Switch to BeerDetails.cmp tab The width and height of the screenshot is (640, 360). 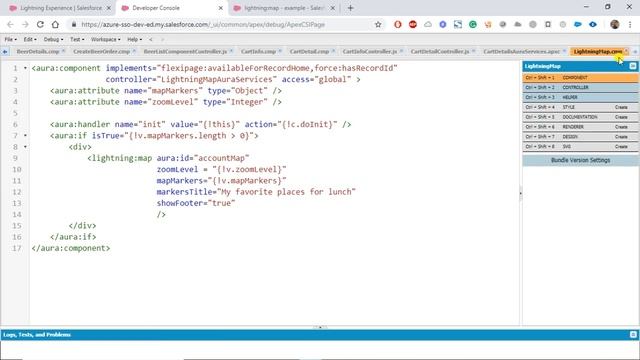(x=38, y=51)
